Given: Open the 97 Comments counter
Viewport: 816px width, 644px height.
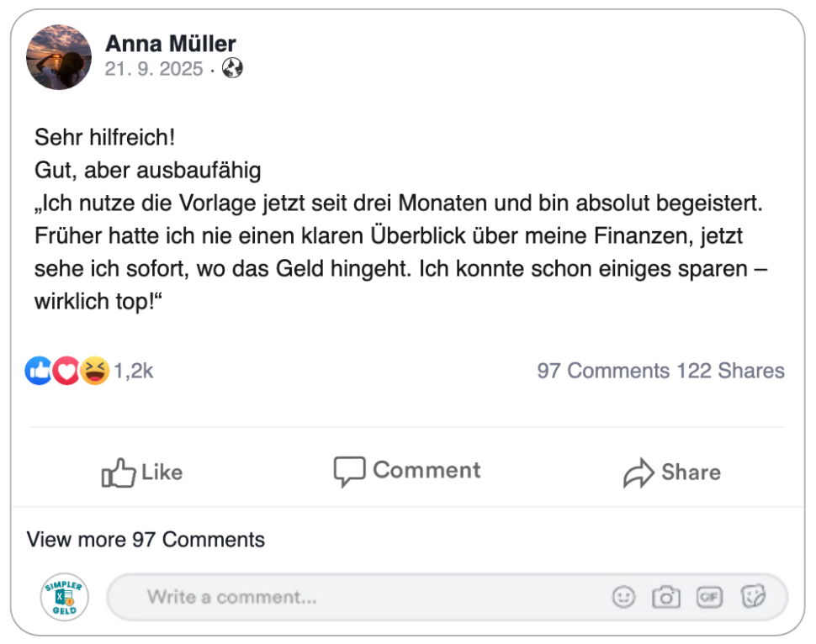Looking at the screenshot, I should [603, 371].
